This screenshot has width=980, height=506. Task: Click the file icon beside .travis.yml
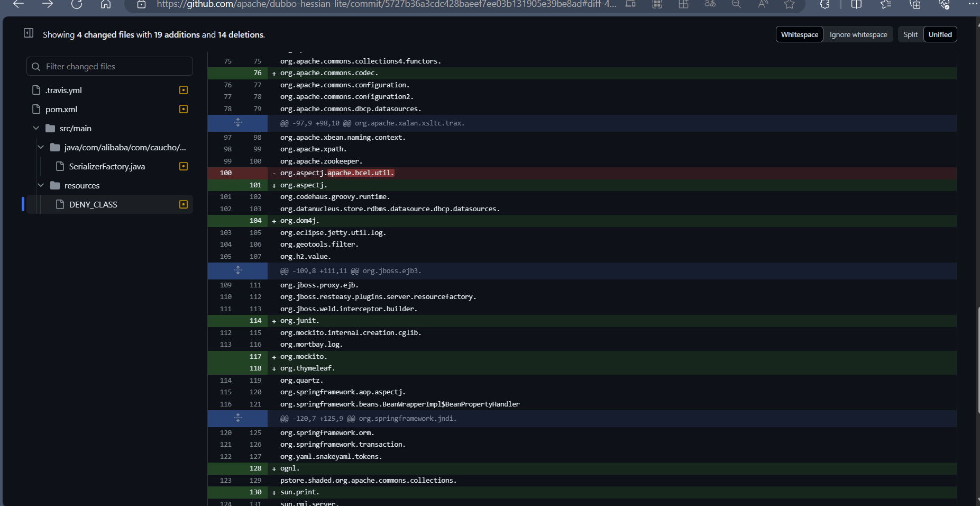[36, 90]
